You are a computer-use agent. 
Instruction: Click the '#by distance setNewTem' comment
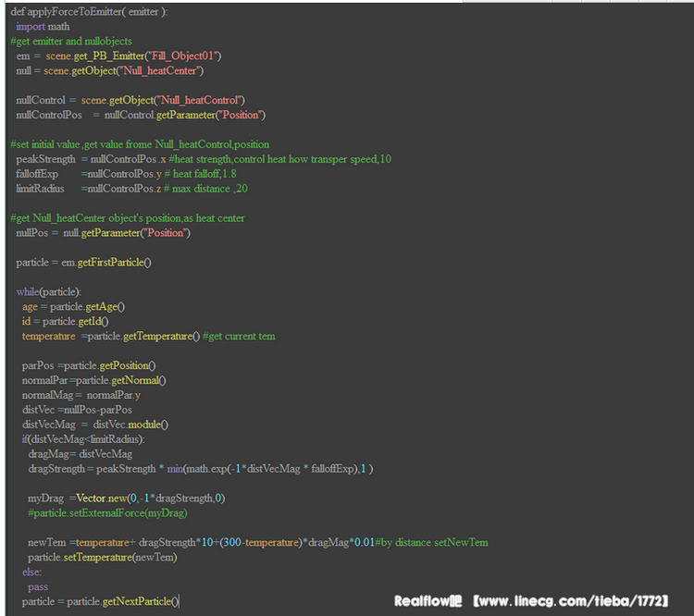coord(432,543)
